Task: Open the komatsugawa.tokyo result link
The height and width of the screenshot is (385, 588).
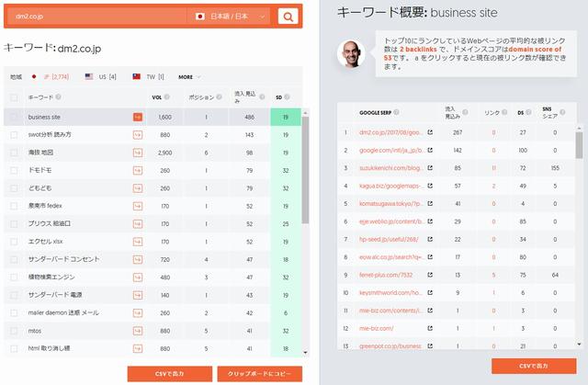Action: click(x=391, y=204)
